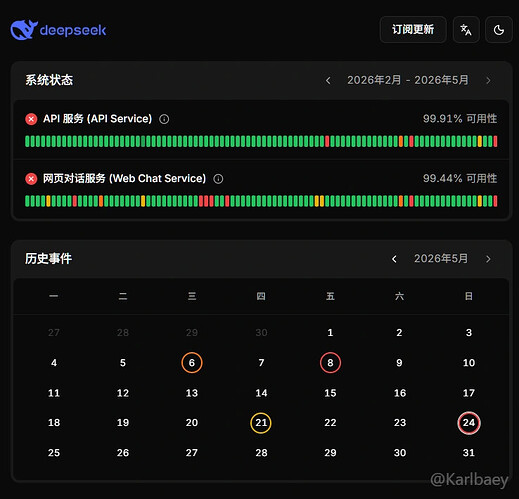Select May 31 on the calendar

point(469,453)
